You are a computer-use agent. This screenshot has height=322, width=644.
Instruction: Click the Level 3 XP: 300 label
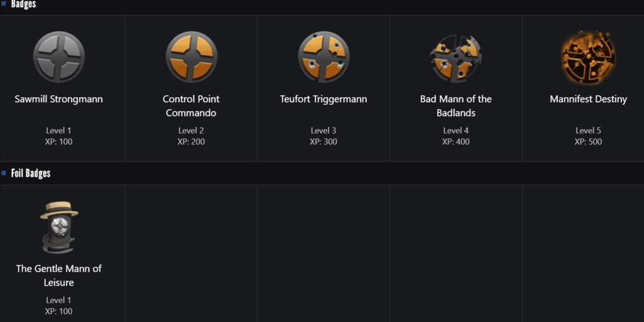pyautogui.click(x=324, y=136)
